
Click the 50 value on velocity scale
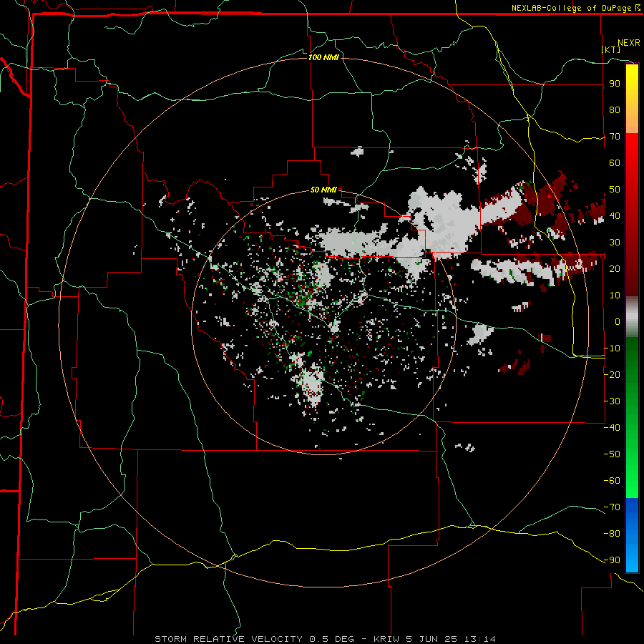[x=615, y=190]
